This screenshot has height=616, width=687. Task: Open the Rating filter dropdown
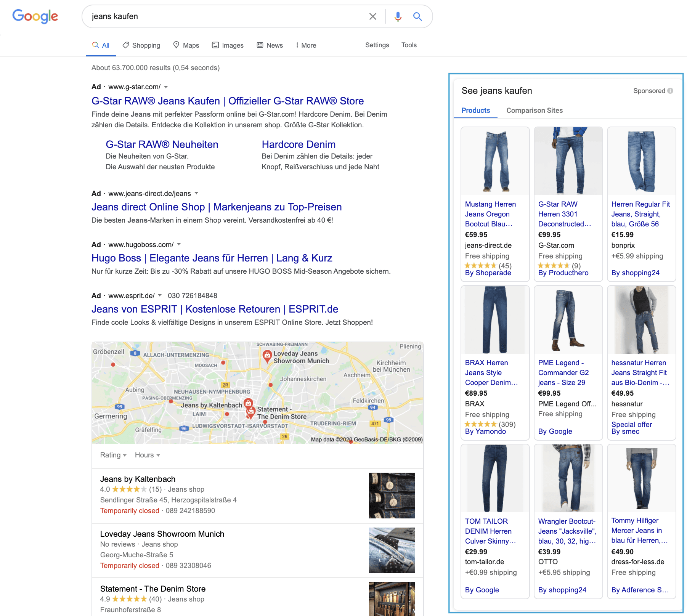(113, 455)
